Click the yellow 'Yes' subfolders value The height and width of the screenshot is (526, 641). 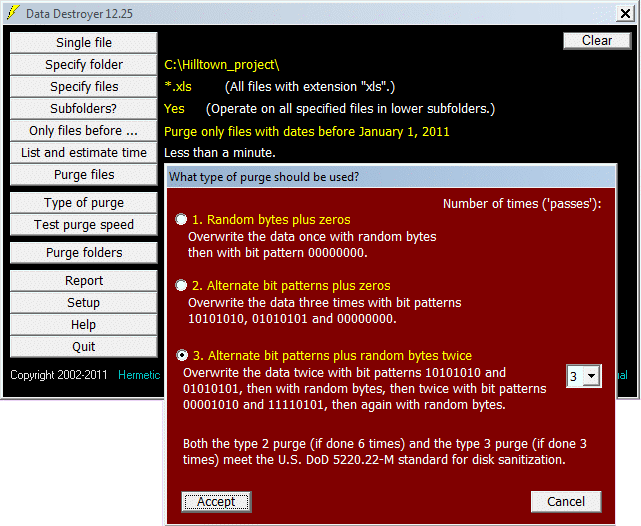pyautogui.click(x=174, y=109)
